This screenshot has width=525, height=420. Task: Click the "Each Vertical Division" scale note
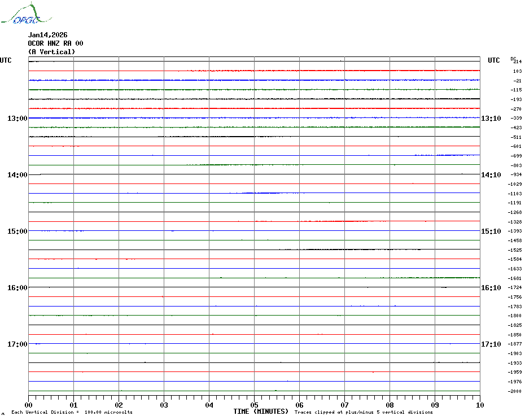[x=72, y=413]
